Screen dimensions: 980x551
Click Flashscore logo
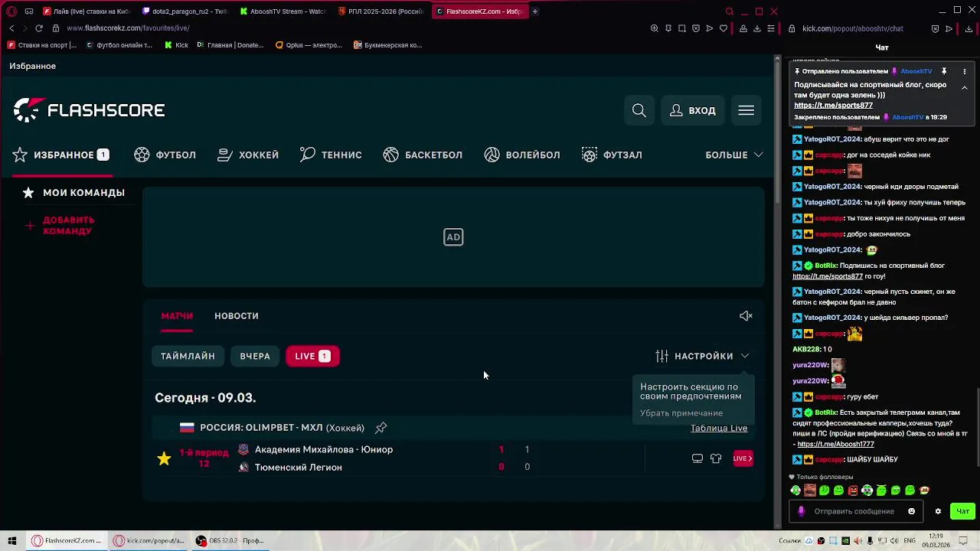click(x=89, y=110)
